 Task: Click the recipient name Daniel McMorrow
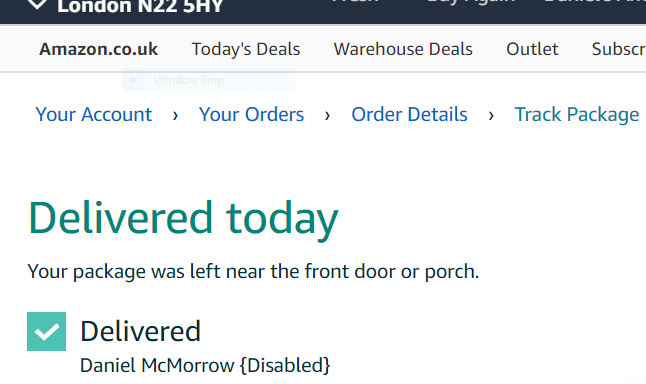(x=157, y=365)
